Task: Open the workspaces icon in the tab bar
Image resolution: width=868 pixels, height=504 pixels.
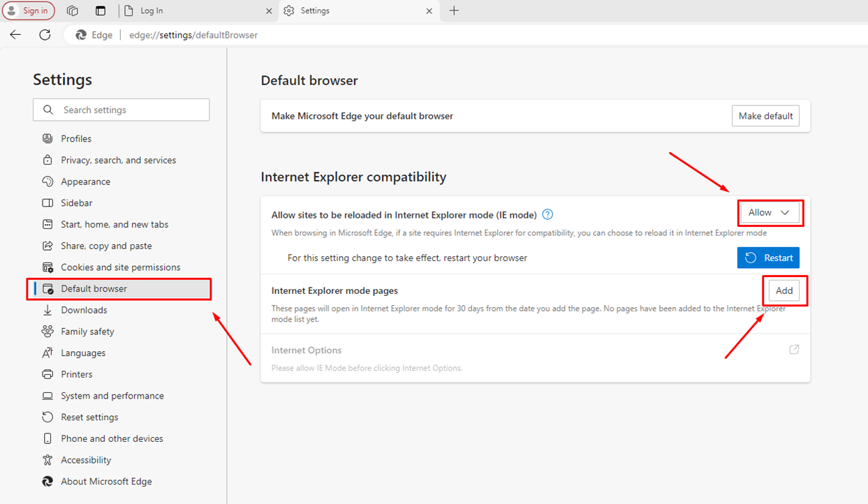Action: tap(73, 10)
